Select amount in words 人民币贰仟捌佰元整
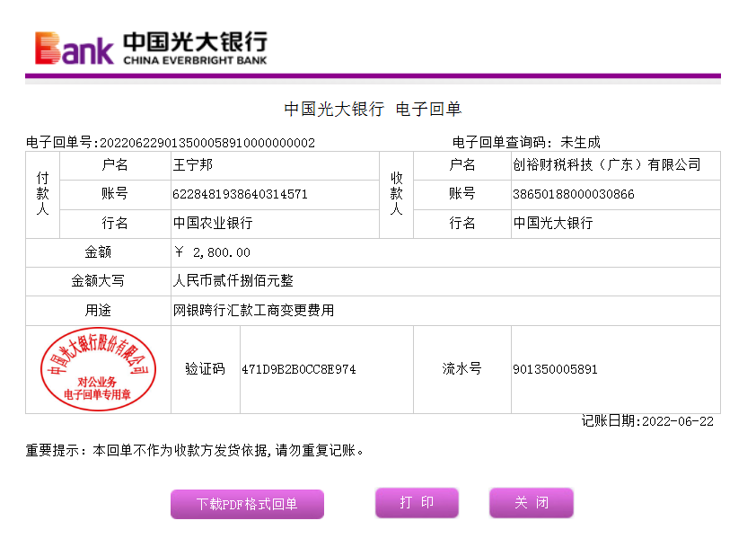This screenshot has width=756, height=556. click(x=233, y=280)
